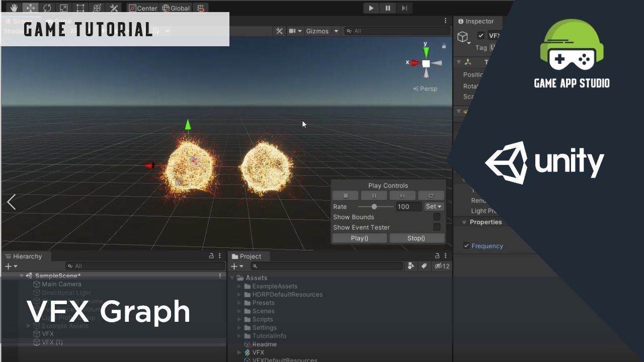Step one frame forward in editor
644x362 pixels.
(x=405, y=8)
